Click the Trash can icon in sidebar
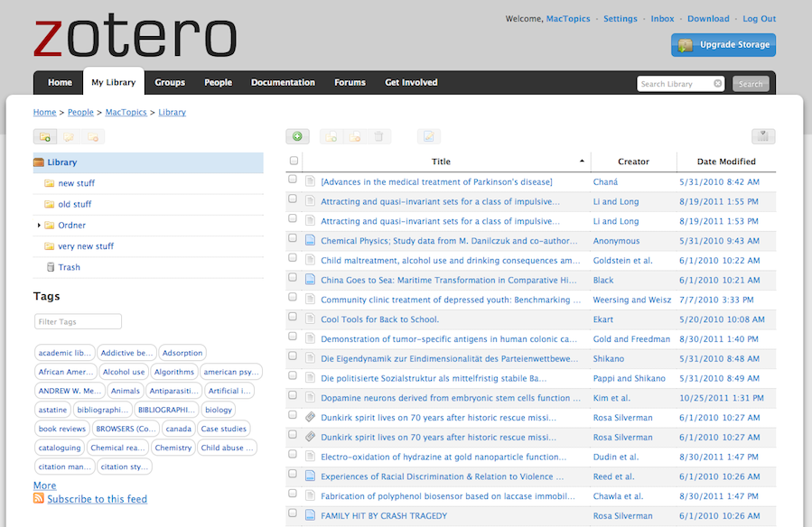Screen dimensions: 812x527 51,267
